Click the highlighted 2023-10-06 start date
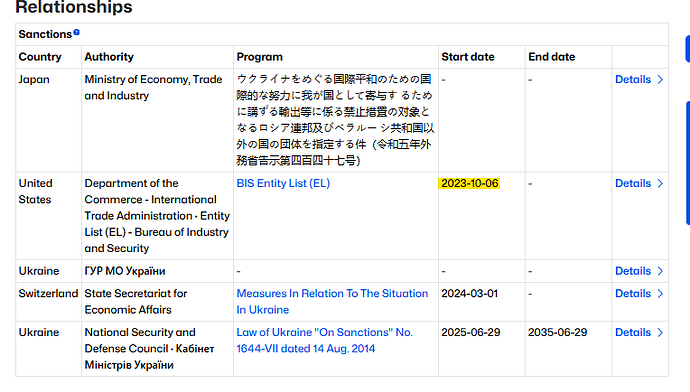Screen dimensions: 690x392 (470, 183)
